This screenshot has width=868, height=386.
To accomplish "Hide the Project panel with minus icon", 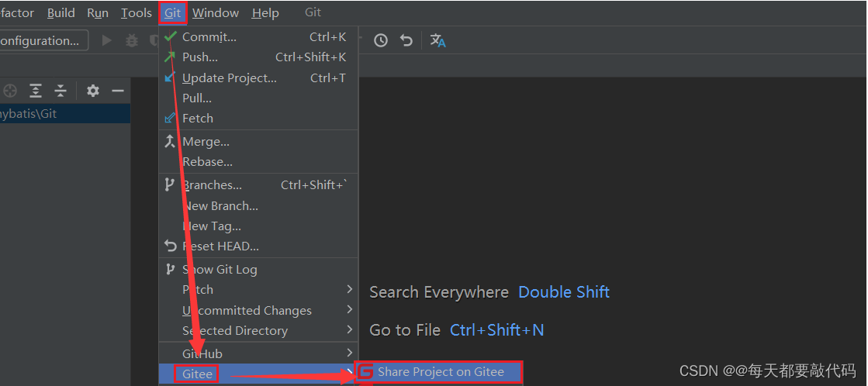I will 118,91.
